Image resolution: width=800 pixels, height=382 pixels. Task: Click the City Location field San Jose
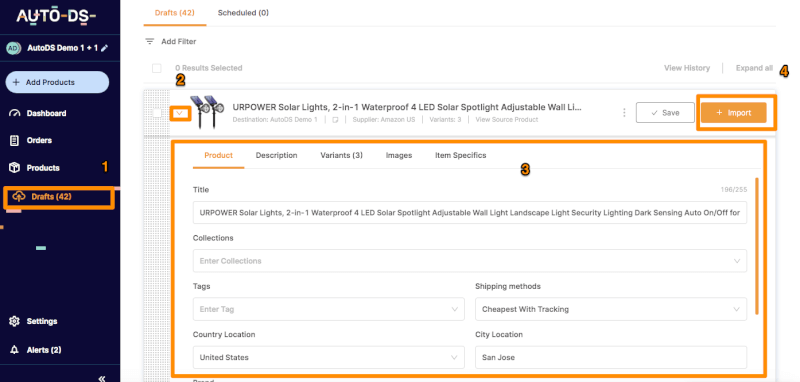click(611, 358)
